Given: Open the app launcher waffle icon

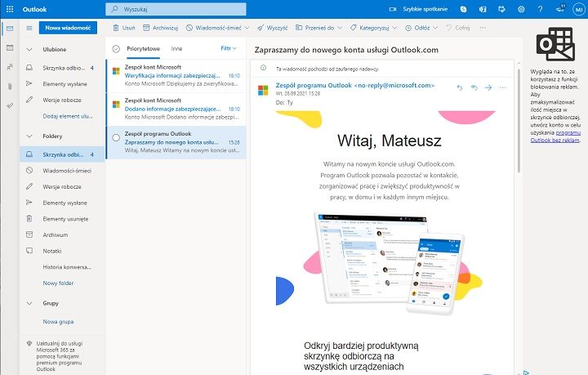Looking at the screenshot, I should tap(10, 9).
